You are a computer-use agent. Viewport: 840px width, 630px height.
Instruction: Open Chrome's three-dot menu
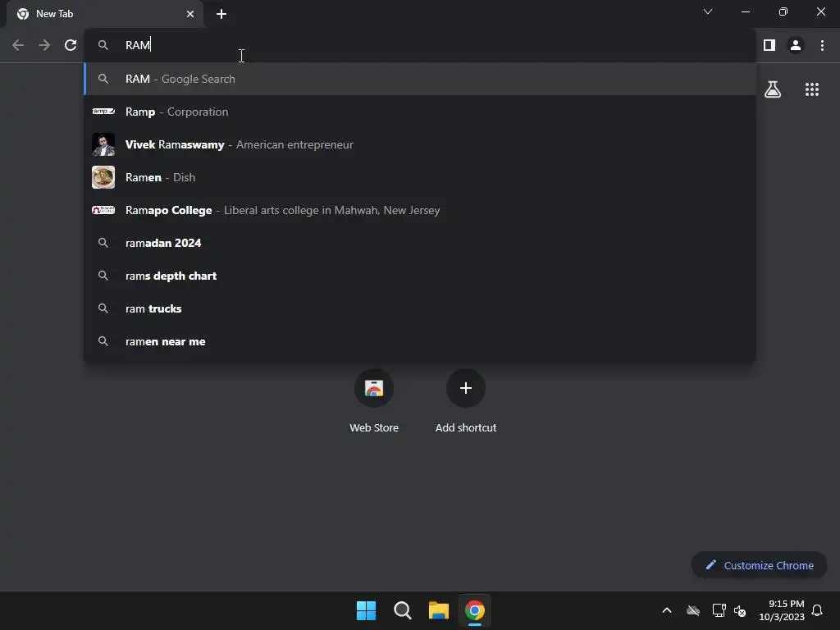(x=822, y=45)
